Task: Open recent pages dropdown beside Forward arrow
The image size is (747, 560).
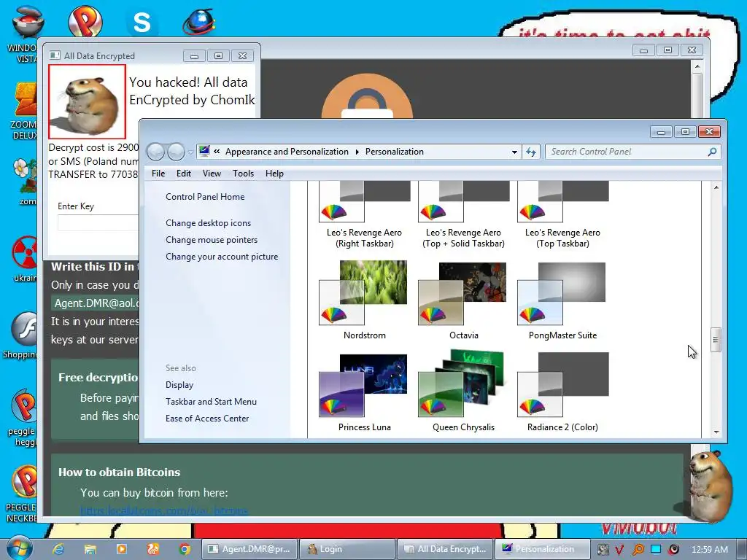Action: click(x=190, y=152)
